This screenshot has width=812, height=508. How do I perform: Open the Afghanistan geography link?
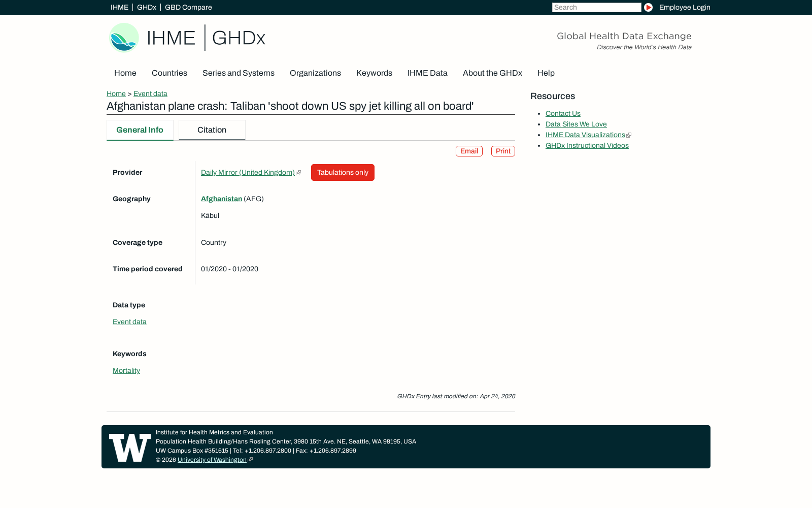(221, 199)
